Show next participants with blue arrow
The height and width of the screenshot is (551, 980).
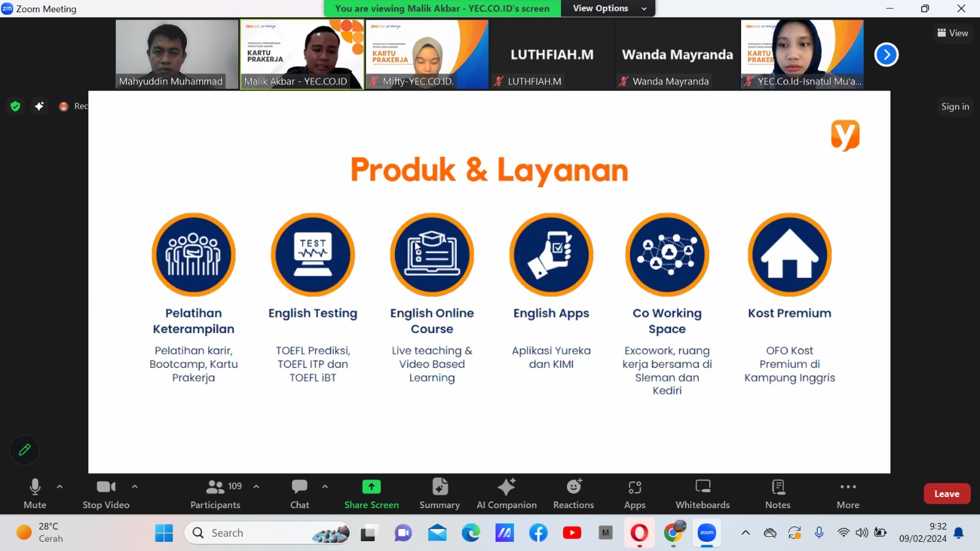coord(886,54)
